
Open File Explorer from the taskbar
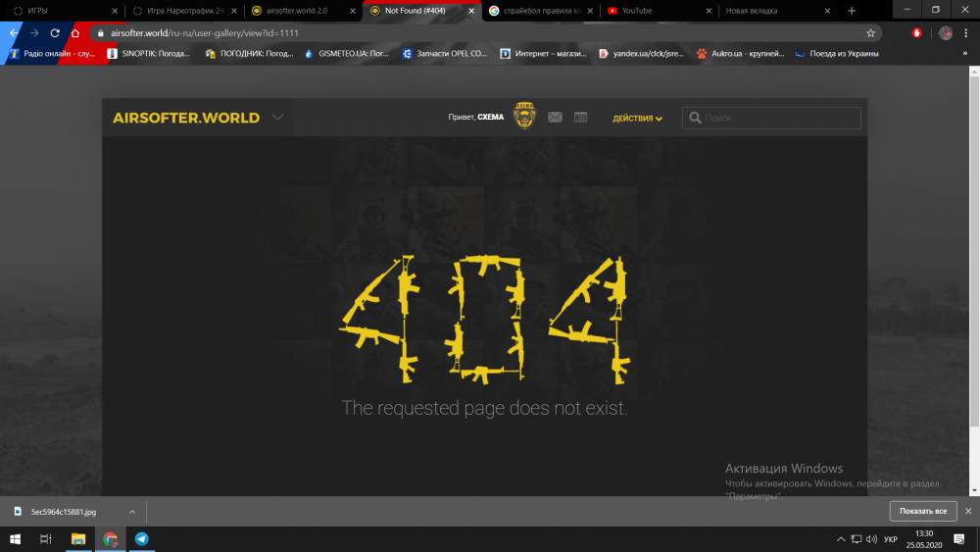78,539
